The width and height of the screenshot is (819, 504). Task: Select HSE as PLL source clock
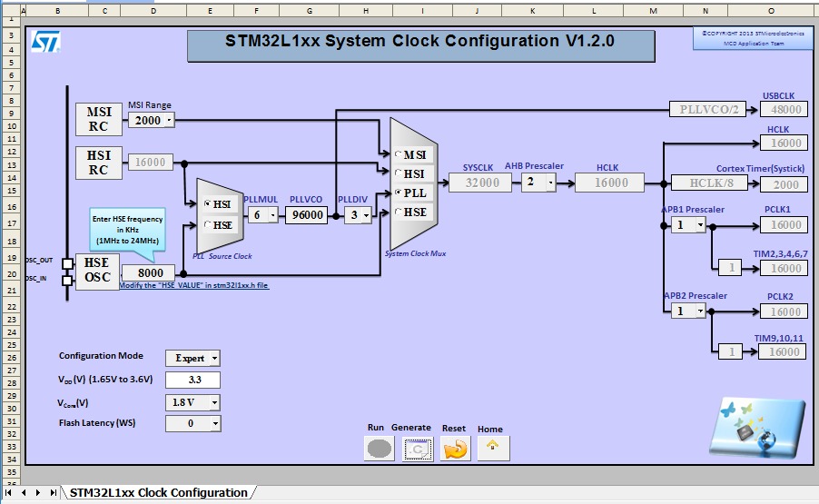208,225
